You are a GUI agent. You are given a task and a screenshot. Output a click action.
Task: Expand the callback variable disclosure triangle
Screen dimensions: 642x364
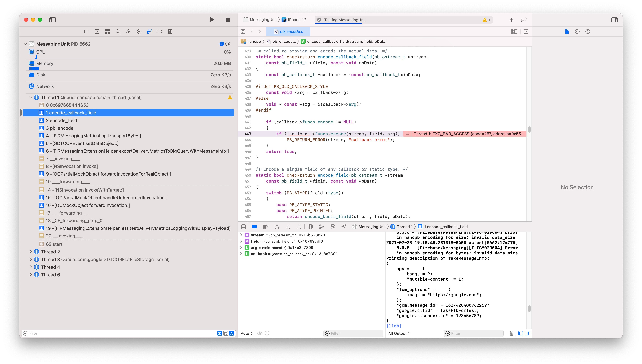[x=241, y=254]
